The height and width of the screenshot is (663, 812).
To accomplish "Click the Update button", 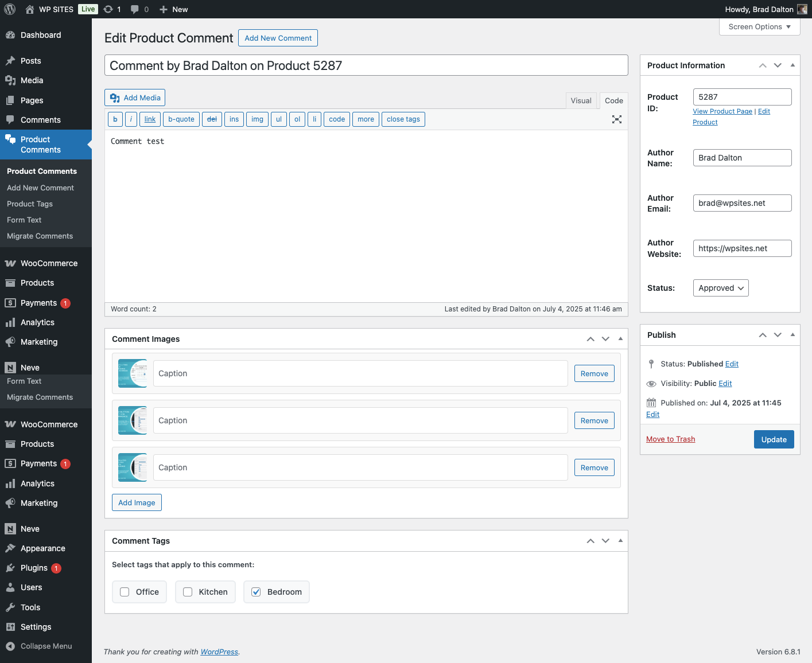I will (x=774, y=439).
